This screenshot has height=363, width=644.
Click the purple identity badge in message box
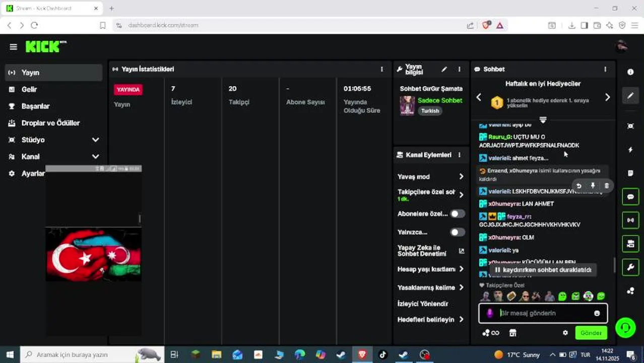tap(489, 313)
